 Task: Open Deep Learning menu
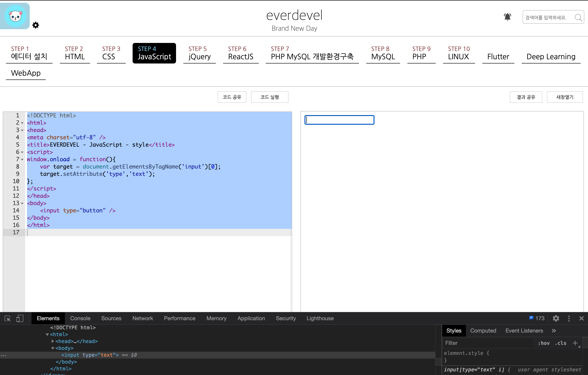click(551, 57)
